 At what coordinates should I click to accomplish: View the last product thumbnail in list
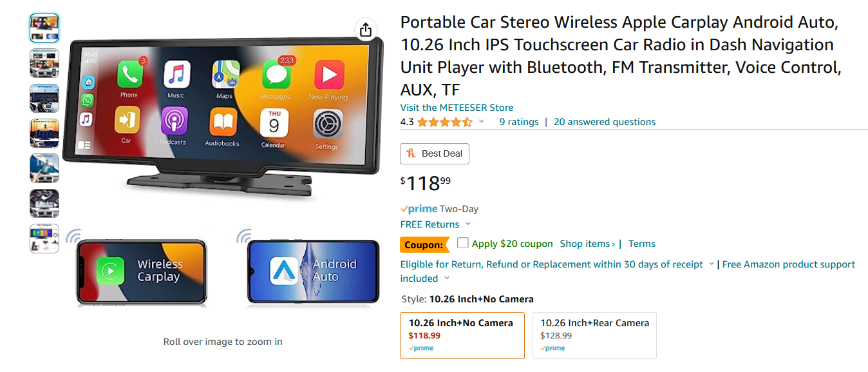44,239
